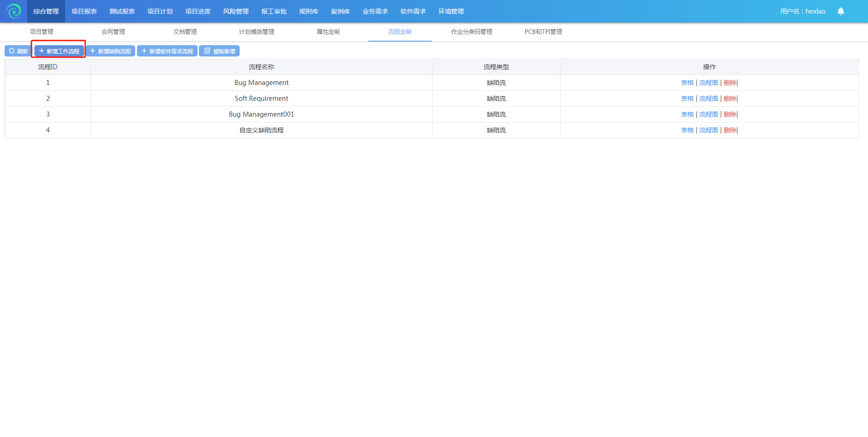Screen dimensions: 868x437
Task: Click 新增软件需求流程 add button
Action: pos(167,51)
